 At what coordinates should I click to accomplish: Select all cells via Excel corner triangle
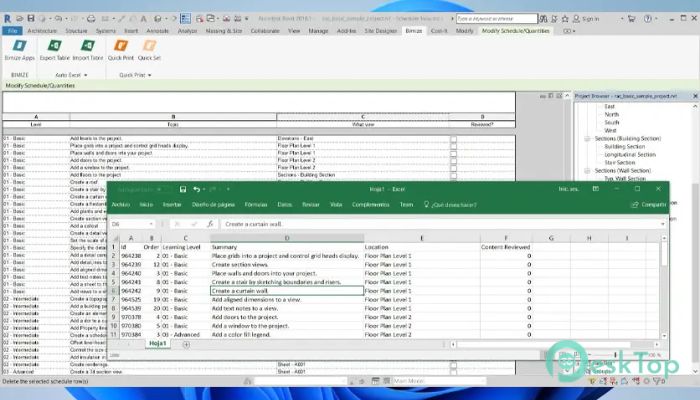(115, 238)
